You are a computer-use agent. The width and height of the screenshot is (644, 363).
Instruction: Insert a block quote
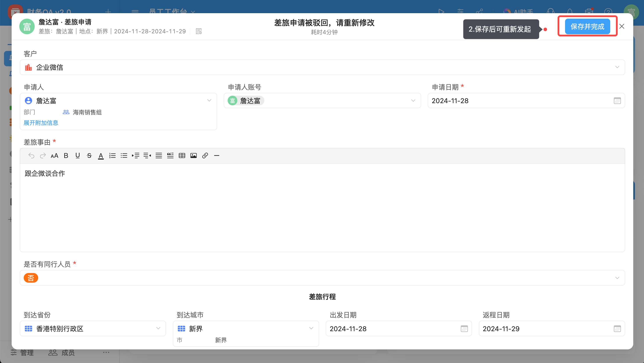[170, 156]
